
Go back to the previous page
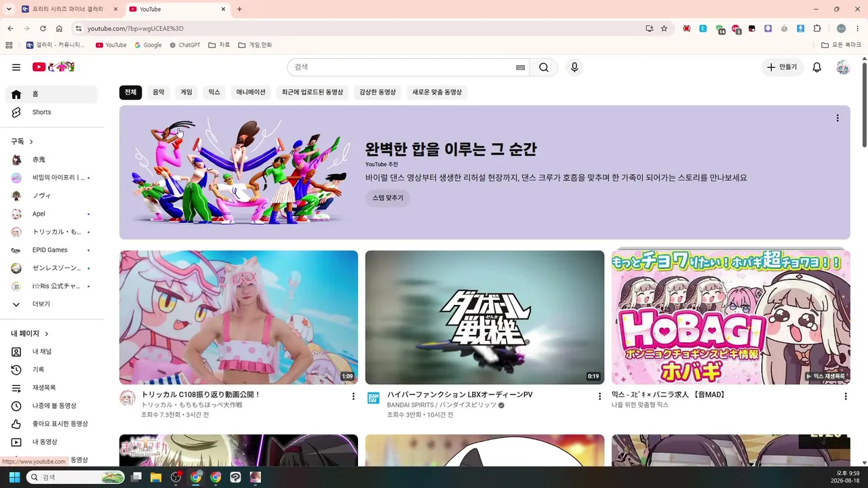click(10, 28)
